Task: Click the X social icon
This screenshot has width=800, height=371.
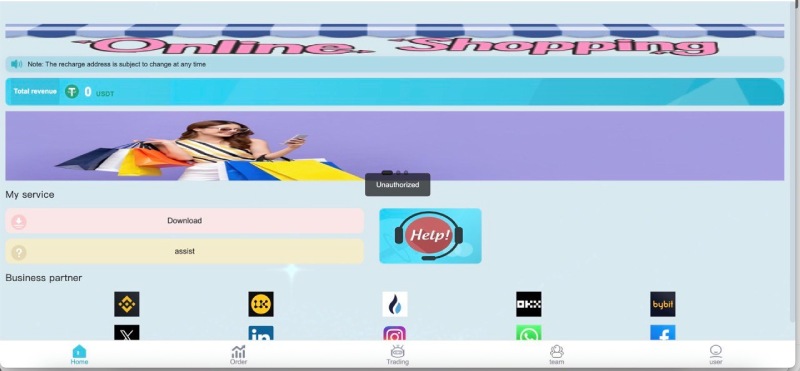Action: [x=127, y=333]
